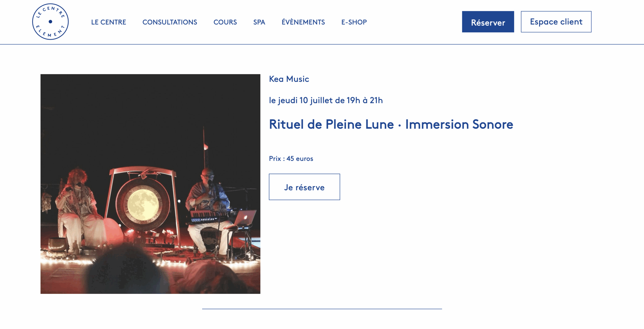Click the Prix 45 euros text
This screenshot has width=644, height=329.
[x=291, y=159]
